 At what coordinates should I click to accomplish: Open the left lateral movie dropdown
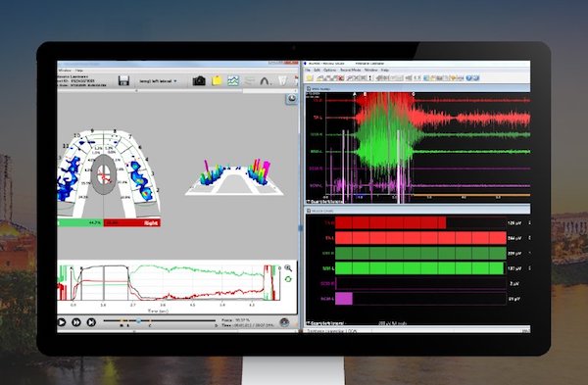[158, 81]
